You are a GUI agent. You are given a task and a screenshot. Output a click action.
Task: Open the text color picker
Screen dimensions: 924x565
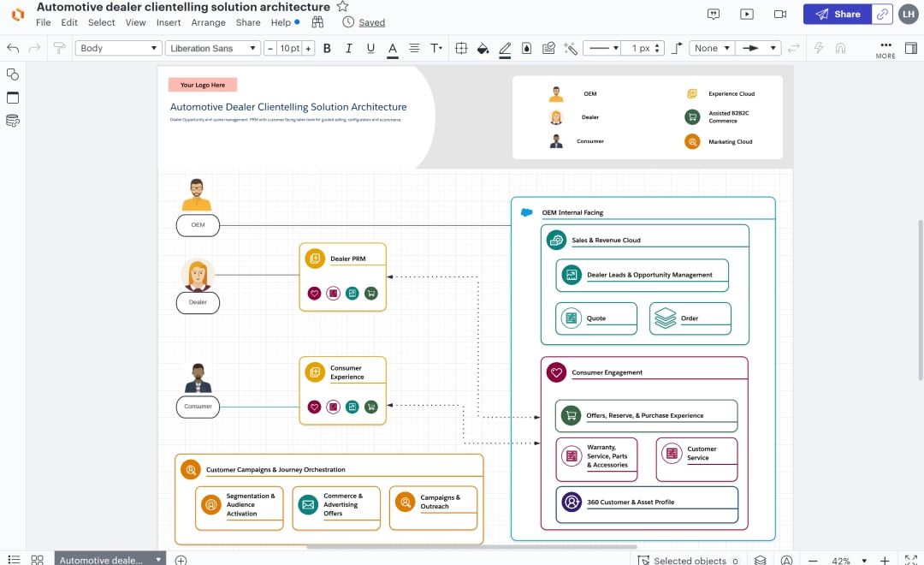[x=393, y=49]
